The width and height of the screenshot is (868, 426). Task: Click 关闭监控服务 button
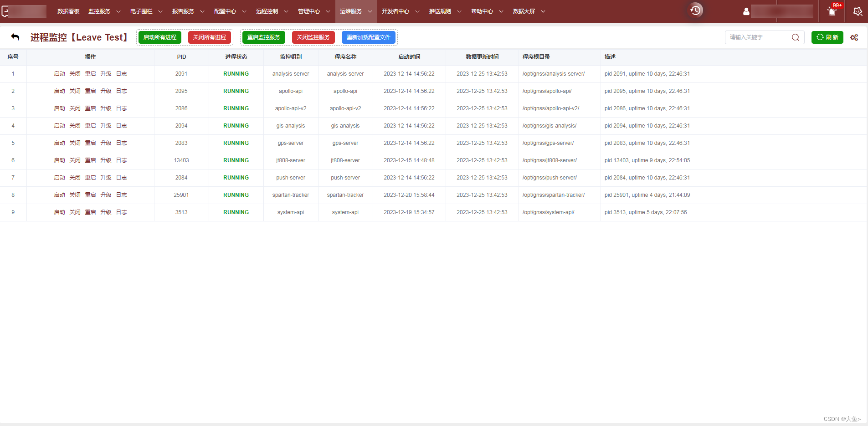313,37
